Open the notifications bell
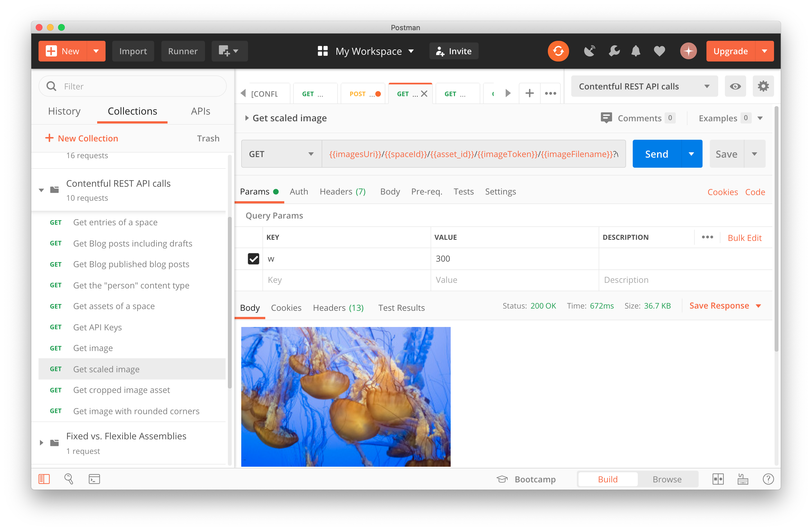This screenshot has height=531, width=812. (x=636, y=51)
